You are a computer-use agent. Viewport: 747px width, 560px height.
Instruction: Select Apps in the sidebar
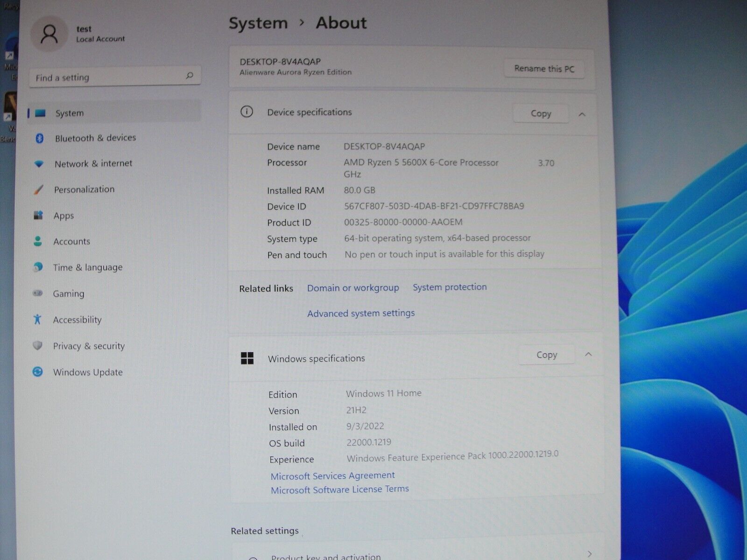pyautogui.click(x=63, y=216)
